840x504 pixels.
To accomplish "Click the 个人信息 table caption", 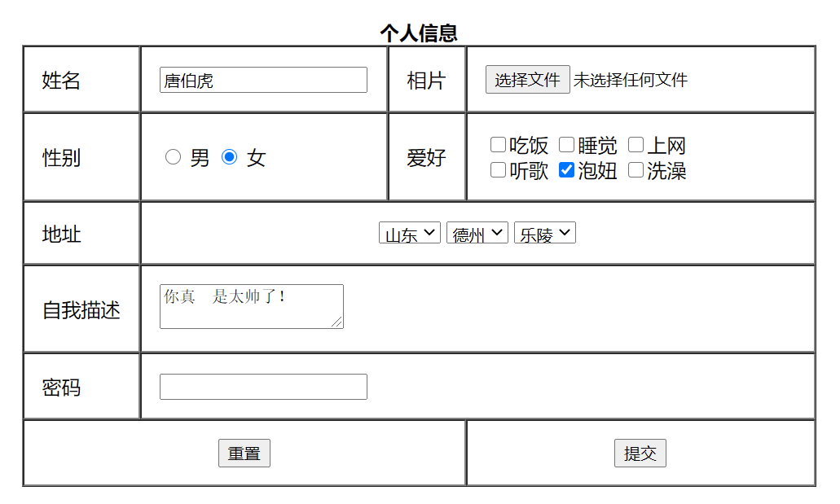I will tap(419, 33).
